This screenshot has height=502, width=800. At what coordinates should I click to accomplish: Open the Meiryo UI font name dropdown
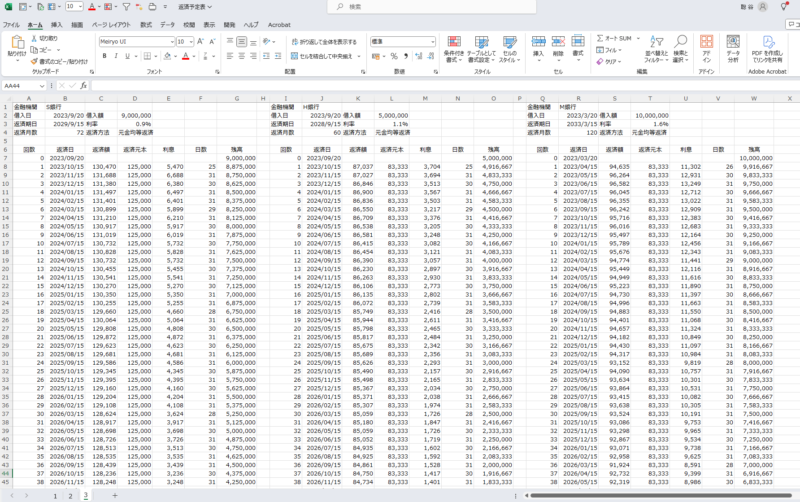(170, 42)
